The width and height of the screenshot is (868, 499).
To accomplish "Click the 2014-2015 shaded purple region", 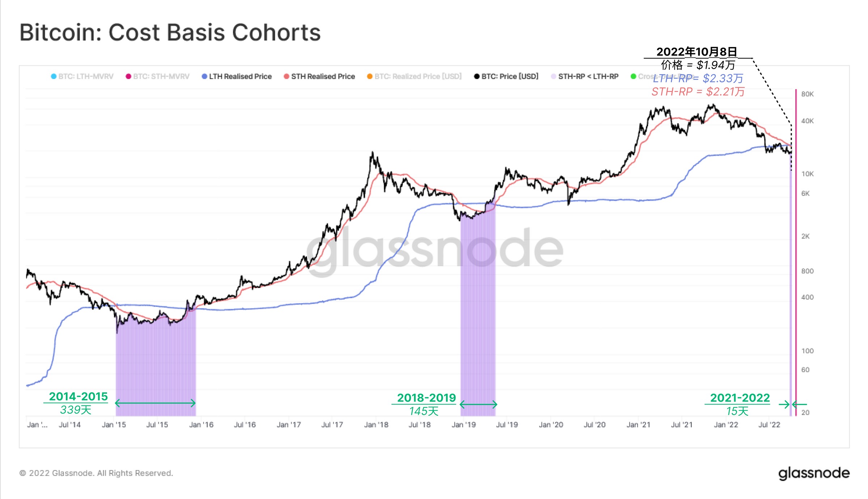I will 156,362.
